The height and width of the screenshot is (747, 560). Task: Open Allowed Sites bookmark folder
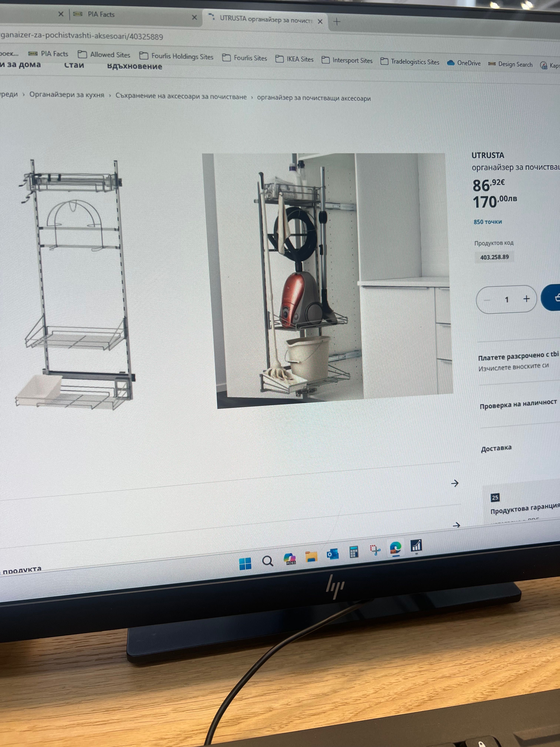104,55
